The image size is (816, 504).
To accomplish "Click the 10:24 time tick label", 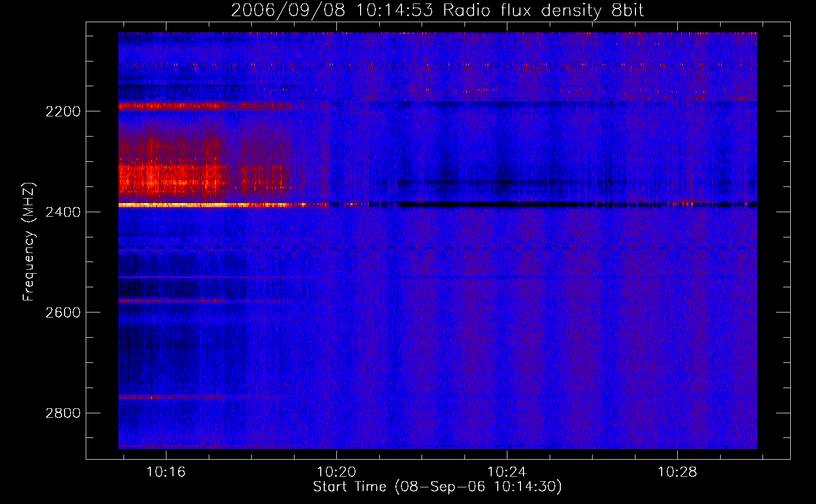I will pos(507,472).
